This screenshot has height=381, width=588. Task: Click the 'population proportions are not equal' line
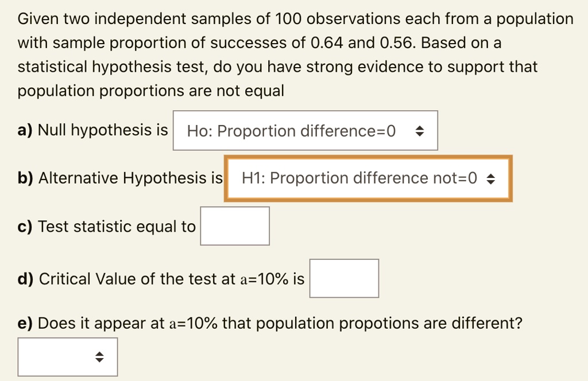click(151, 91)
